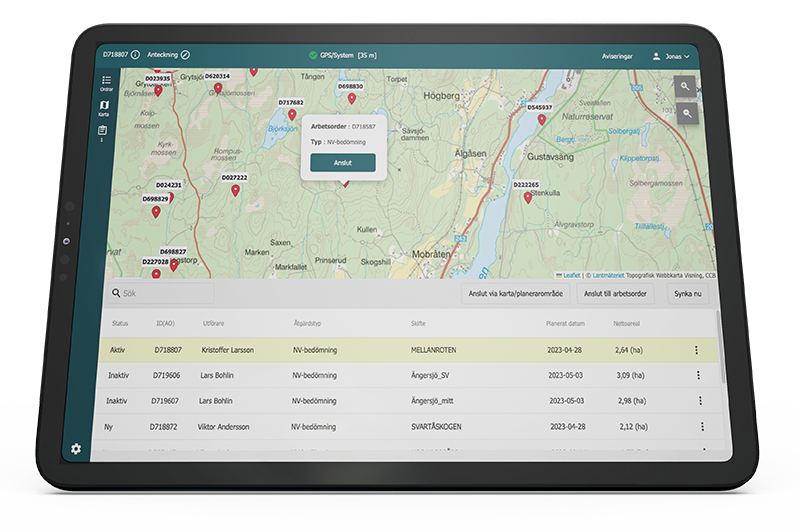Click the green GPS/System status indicator

coord(313,55)
